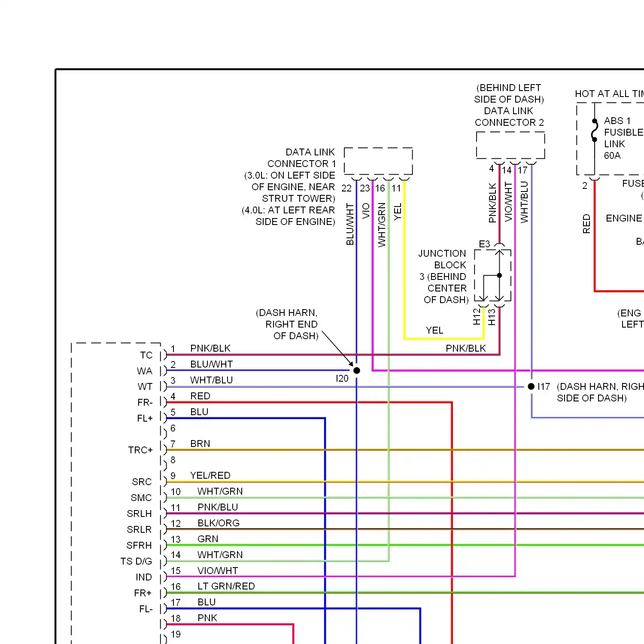Click the vertical H12 terminal label
644x644 pixels.
pyautogui.click(x=477, y=316)
